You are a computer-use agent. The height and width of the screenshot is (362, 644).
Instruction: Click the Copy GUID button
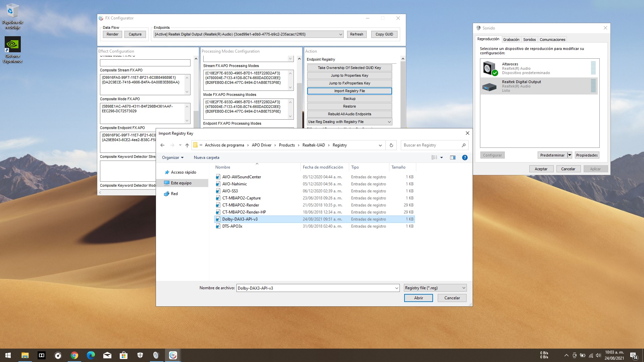point(384,34)
